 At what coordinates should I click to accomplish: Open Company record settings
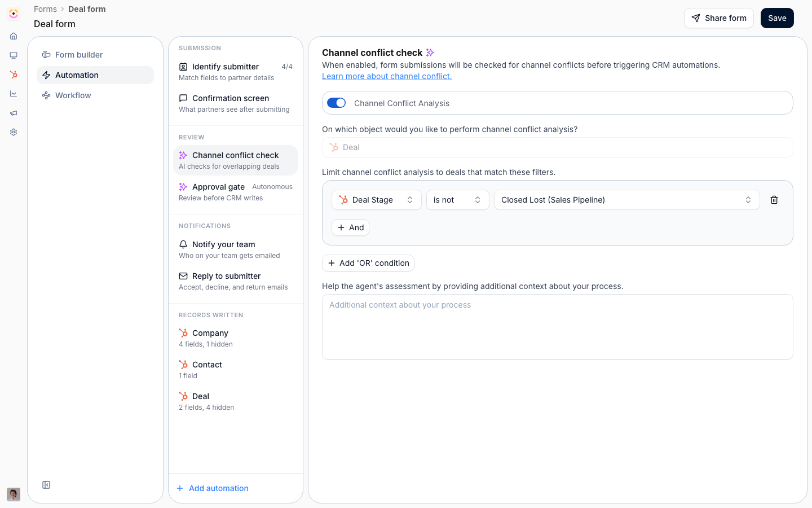[x=236, y=338]
